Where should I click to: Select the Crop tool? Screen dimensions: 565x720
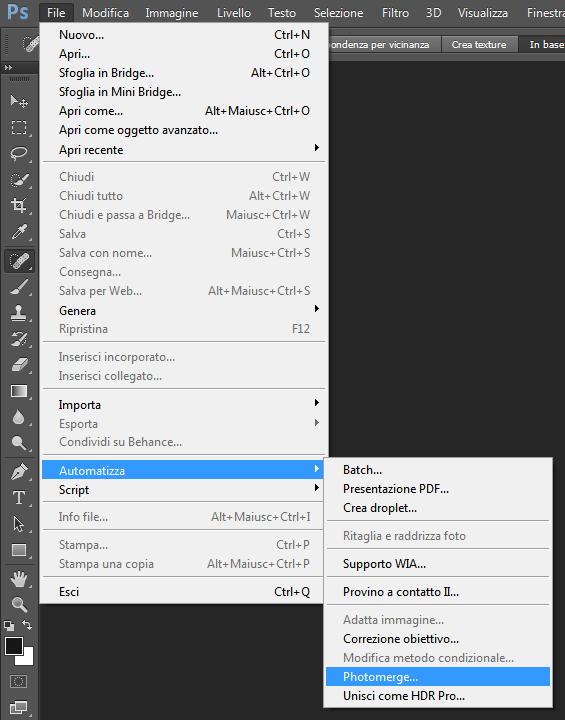click(x=19, y=205)
